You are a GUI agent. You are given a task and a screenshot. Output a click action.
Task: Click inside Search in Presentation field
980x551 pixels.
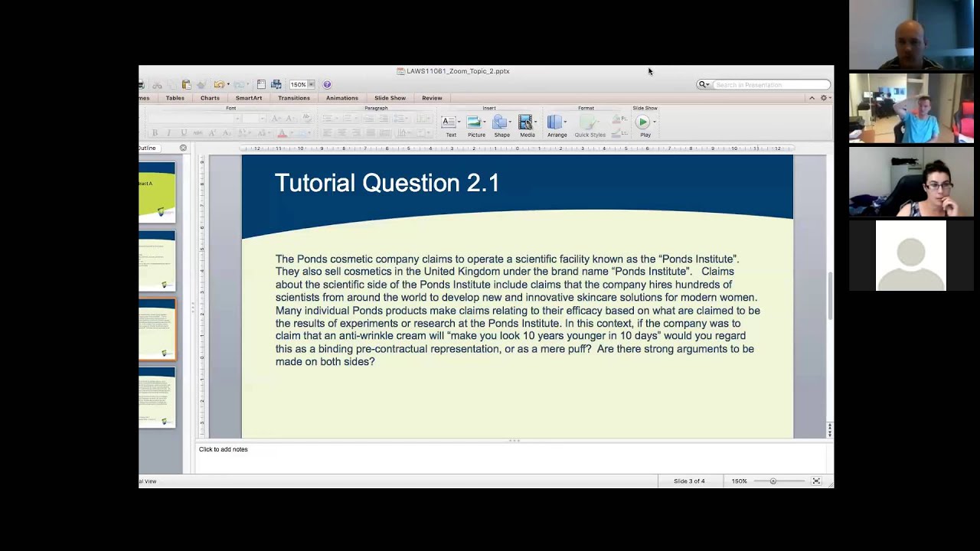(770, 84)
